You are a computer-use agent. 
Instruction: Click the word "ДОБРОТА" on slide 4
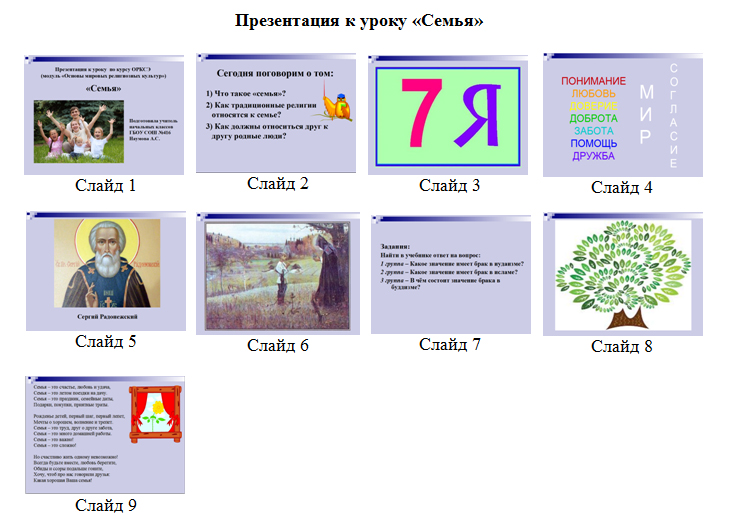[x=594, y=118]
